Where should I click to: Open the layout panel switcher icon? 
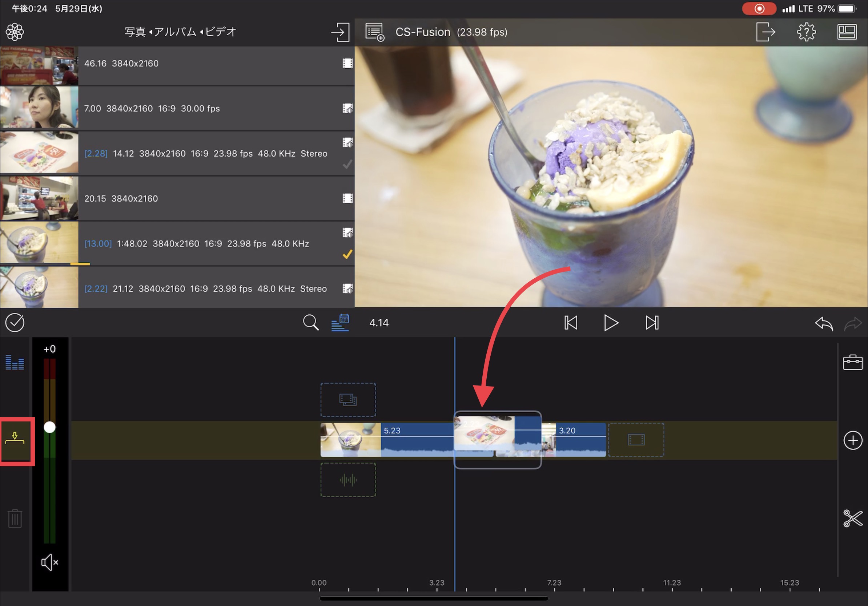[x=847, y=32]
